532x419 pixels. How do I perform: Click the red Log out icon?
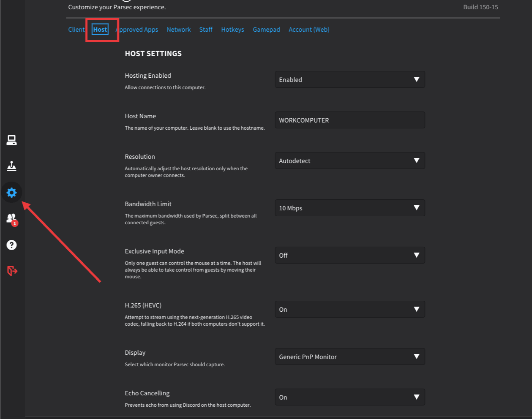click(12, 271)
